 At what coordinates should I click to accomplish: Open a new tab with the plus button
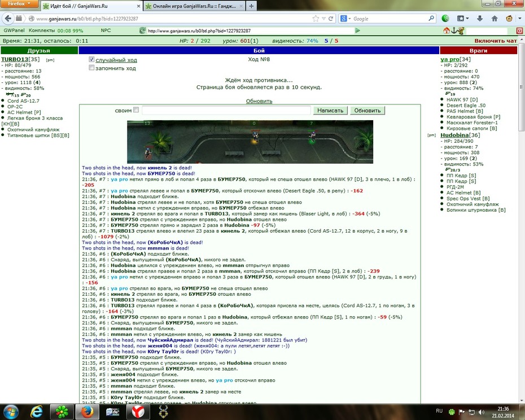coord(251,6)
